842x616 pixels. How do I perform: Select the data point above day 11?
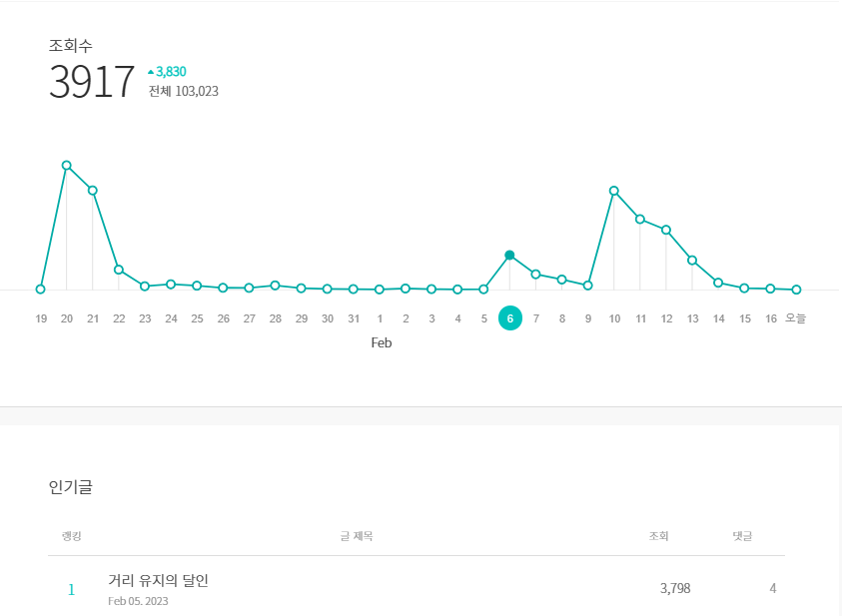640,219
